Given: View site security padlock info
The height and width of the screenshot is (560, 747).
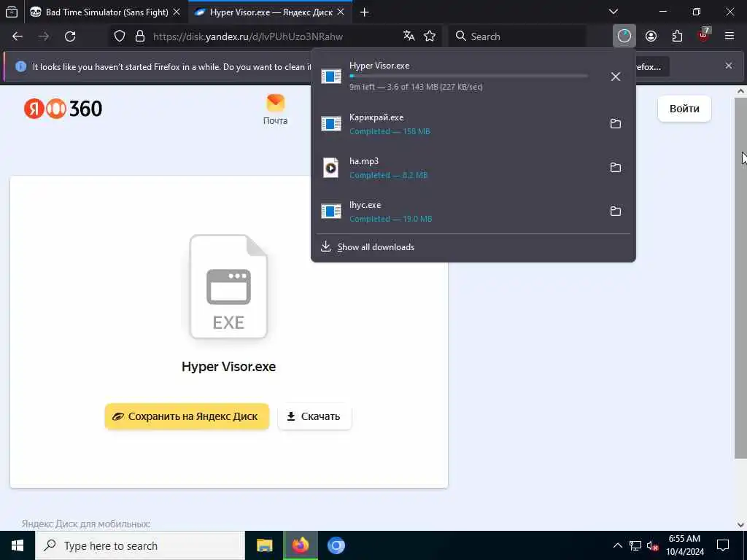Looking at the screenshot, I should (x=139, y=36).
